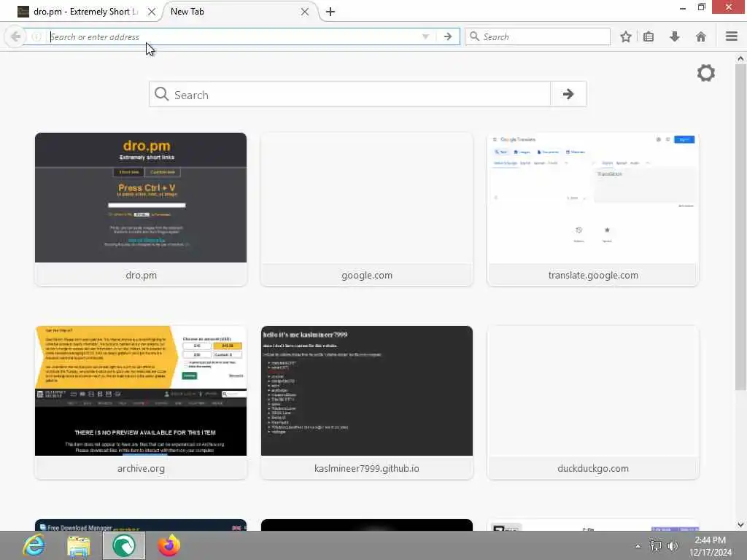
Task: Close the New Tab tab
Action: point(305,12)
